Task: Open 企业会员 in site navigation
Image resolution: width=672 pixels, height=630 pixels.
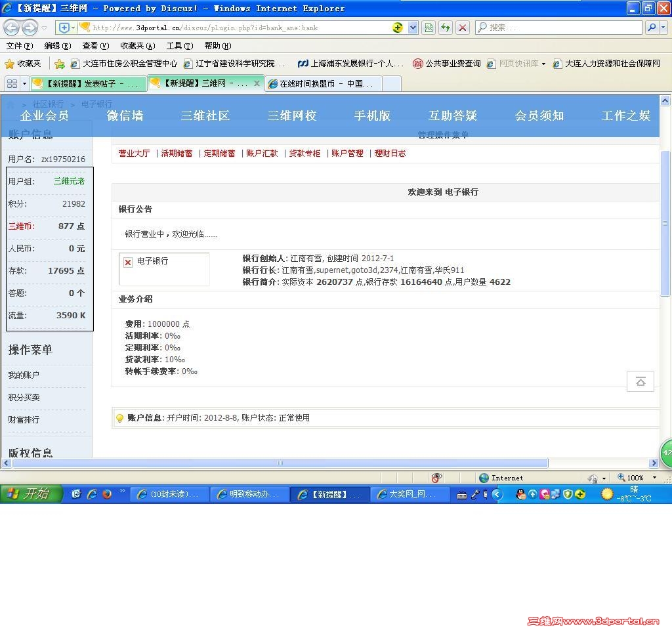Action: click(x=44, y=115)
